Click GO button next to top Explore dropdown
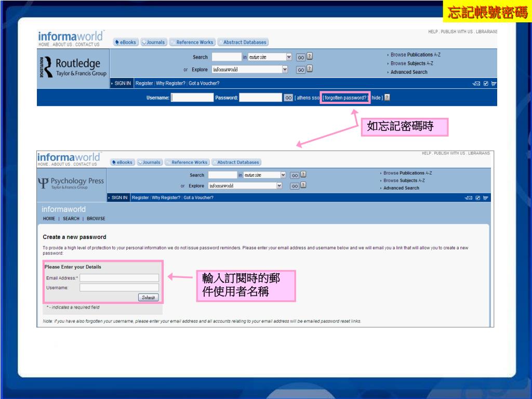532x399 pixels. (301, 70)
